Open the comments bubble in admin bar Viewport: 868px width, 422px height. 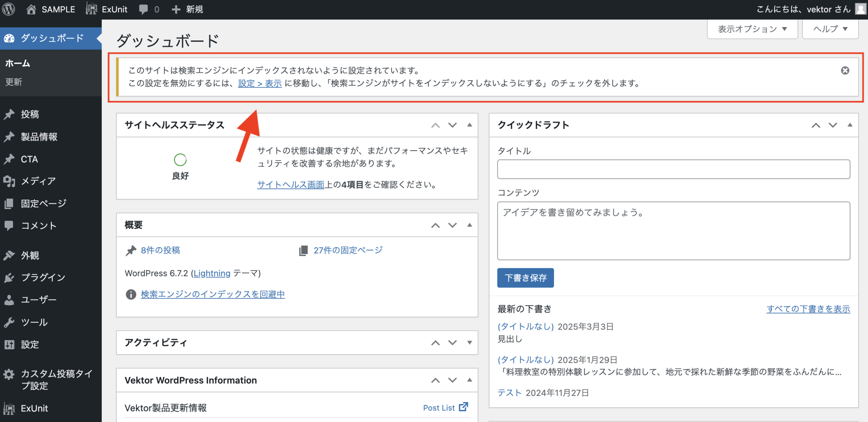pos(143,9)
